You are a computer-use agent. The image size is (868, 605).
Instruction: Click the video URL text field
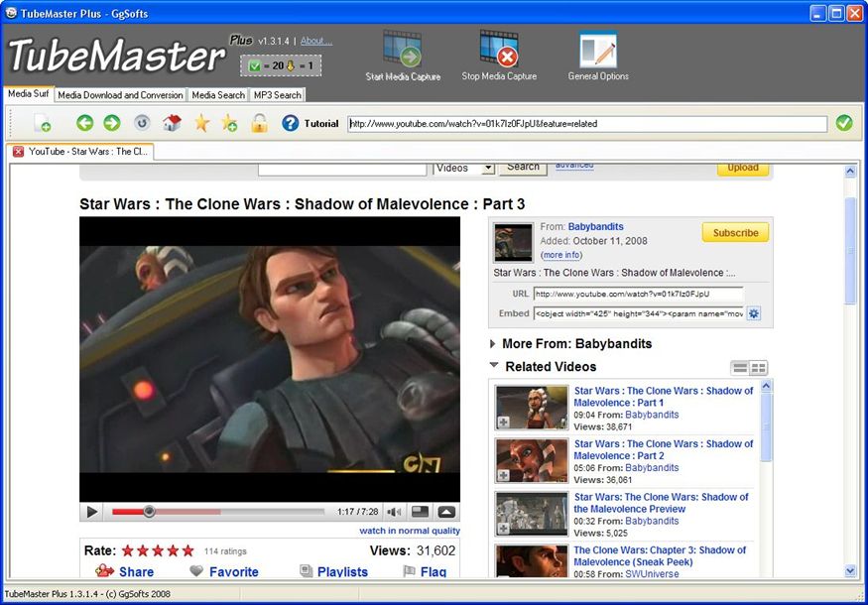click(x=638, y=294)
